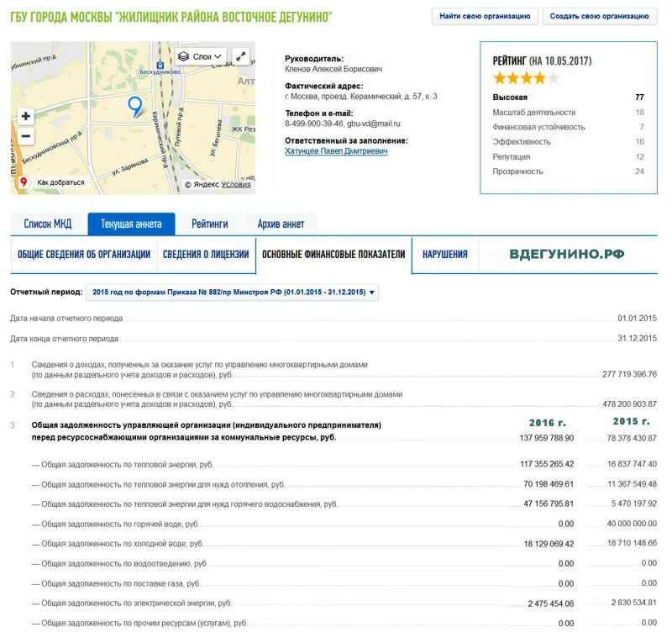Click the 2016 total debt 137 959 788.90
This screenshot has height=638, width=672.
coord(547,438)
